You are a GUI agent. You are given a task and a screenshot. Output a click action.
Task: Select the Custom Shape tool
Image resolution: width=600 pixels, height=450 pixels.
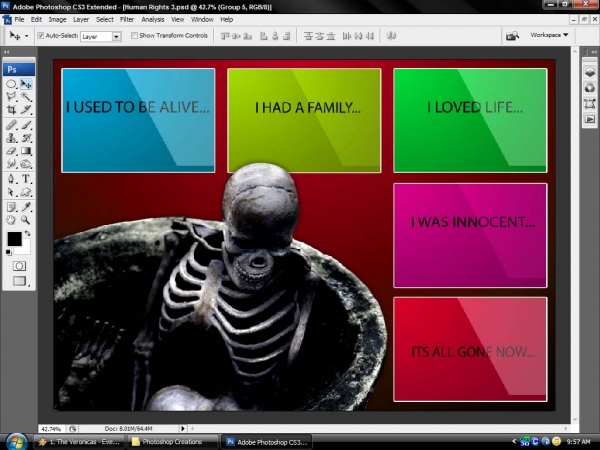26,192
